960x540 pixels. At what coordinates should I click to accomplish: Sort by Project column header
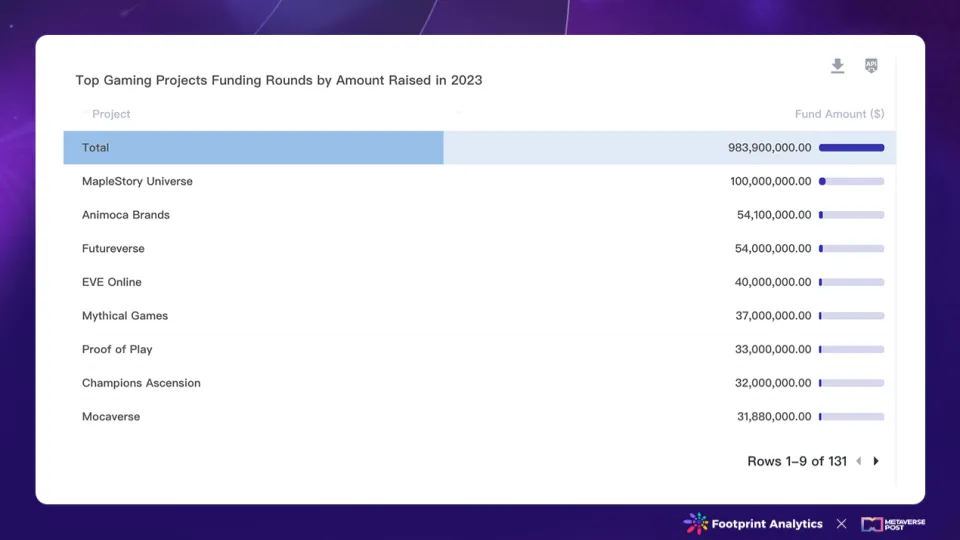pos(111,114)
